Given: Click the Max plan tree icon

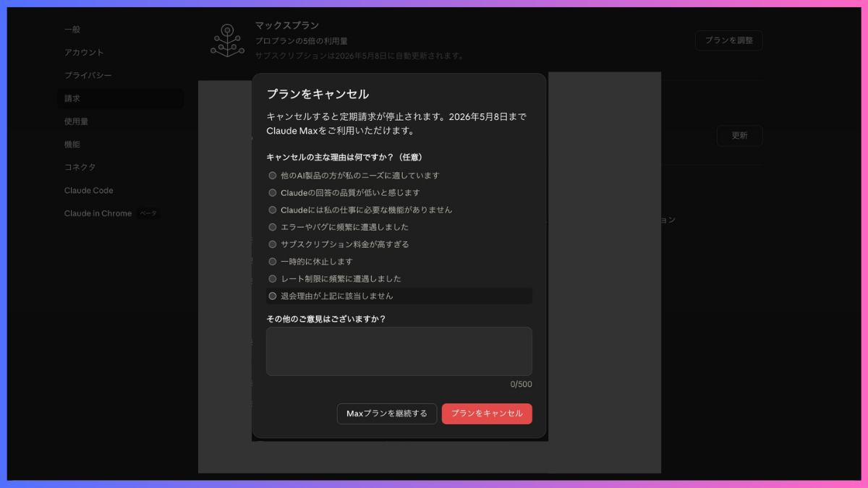Looking at the screenshot, I should (x=227, y=40).
